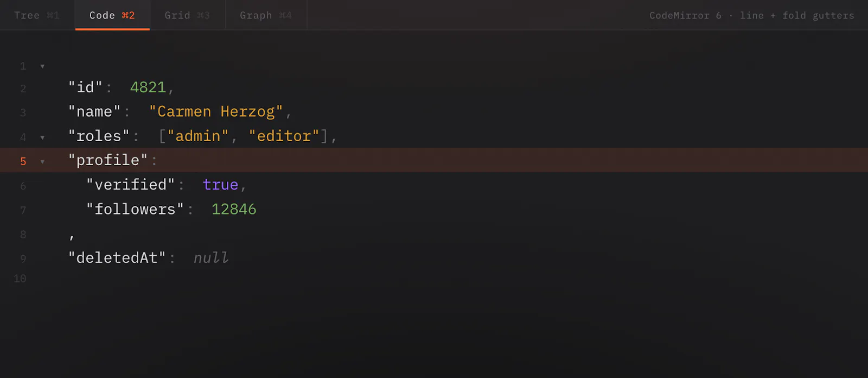Click the "deletedAt" key
This screenshot has width=868, height=378.
pyautogui.click(x=117, y=257)
